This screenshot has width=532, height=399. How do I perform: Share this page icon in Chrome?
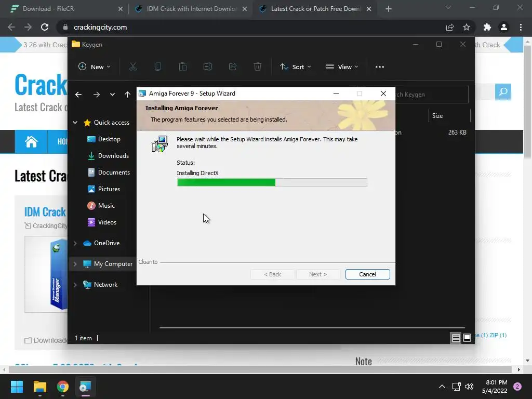(x=450, y=27)
